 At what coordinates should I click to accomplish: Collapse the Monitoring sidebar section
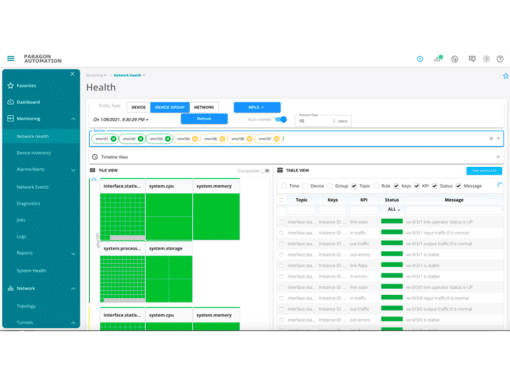tap(73, 119)
